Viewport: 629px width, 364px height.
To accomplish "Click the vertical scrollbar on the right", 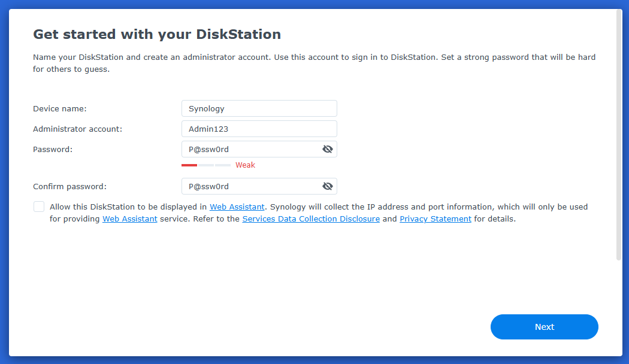I will click(x=619, y=135).
